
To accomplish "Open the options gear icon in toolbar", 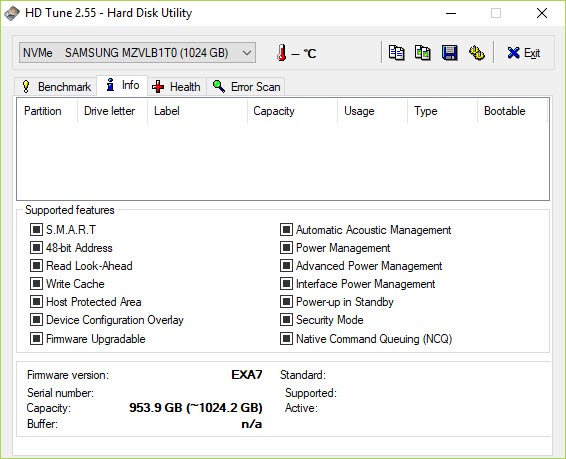I will tap(476, 53).
